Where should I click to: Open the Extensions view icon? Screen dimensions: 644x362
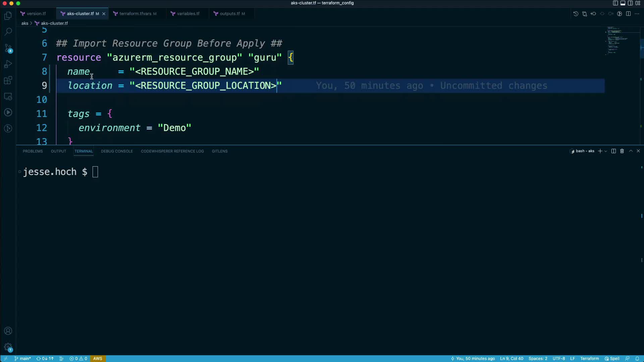(x=8, y=80)
